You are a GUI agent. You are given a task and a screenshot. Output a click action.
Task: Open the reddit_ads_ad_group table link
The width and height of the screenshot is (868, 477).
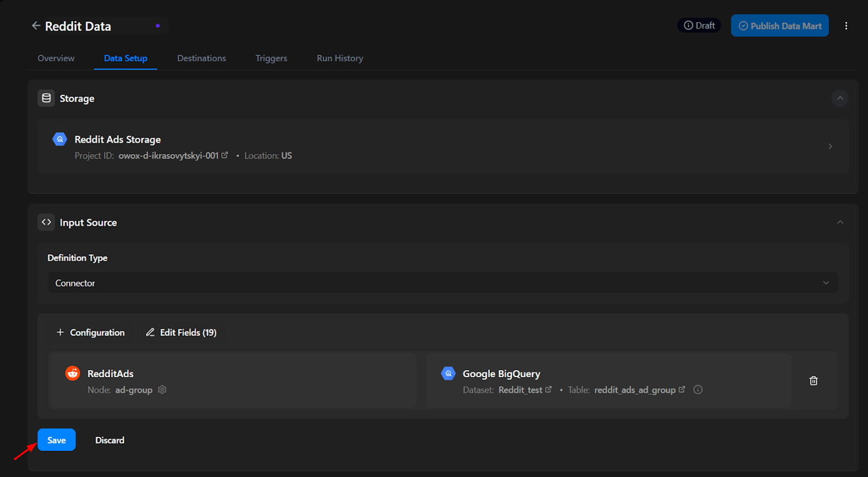635,390
